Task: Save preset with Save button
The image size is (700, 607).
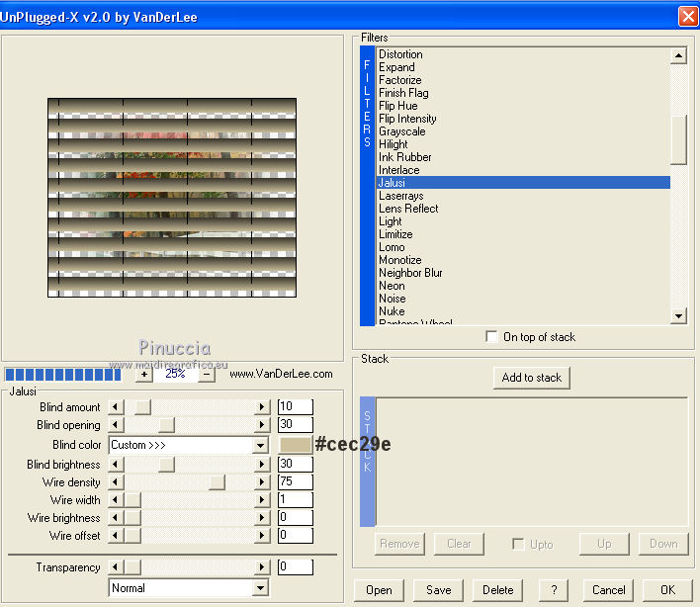Action: tap(438, 590)
